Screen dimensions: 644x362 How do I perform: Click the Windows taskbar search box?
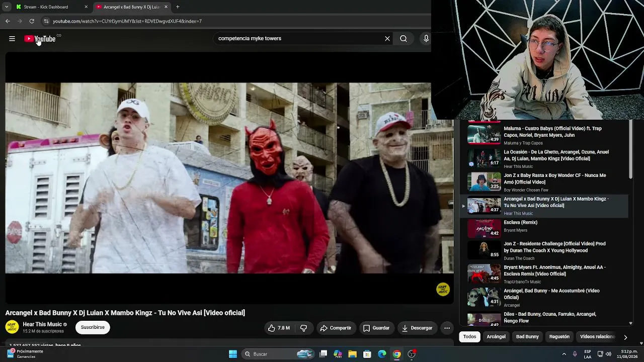278,354
